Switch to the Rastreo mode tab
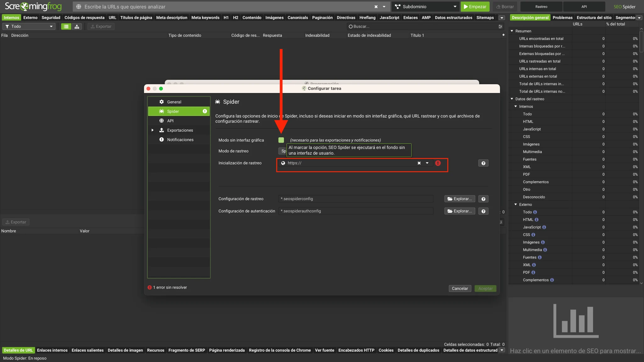Image resolution: width=644 pixels, height=362 pixels. 541,7
